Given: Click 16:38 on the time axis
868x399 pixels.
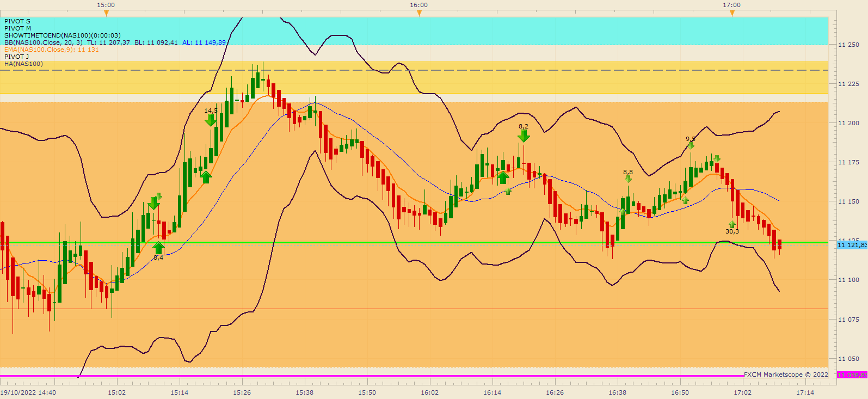Looking at the screenshot, I should pos(618,392).
